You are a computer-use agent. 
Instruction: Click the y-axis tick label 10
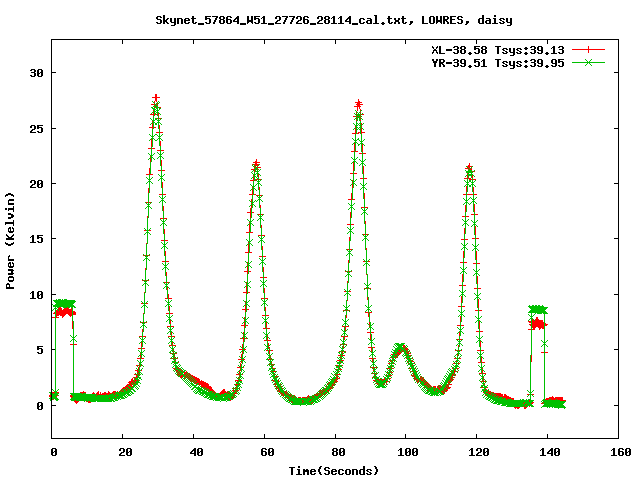tap(36, 295)
